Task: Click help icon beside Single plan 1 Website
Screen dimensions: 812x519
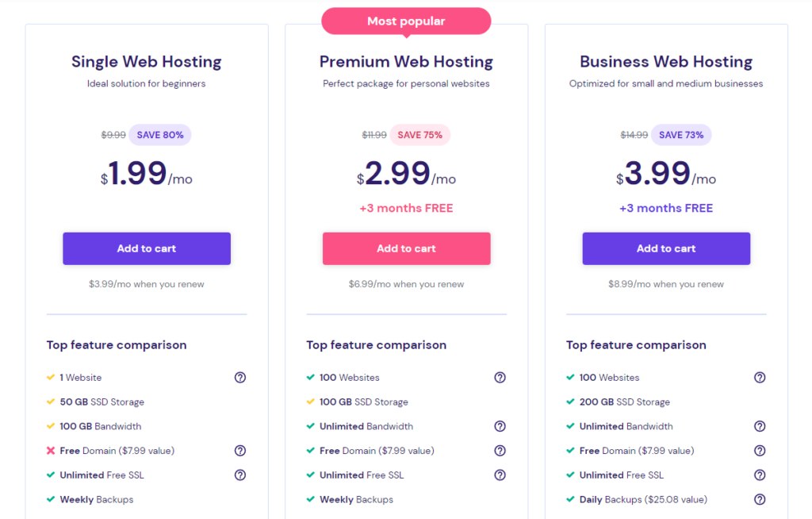Action: click(x=240, y=378)
